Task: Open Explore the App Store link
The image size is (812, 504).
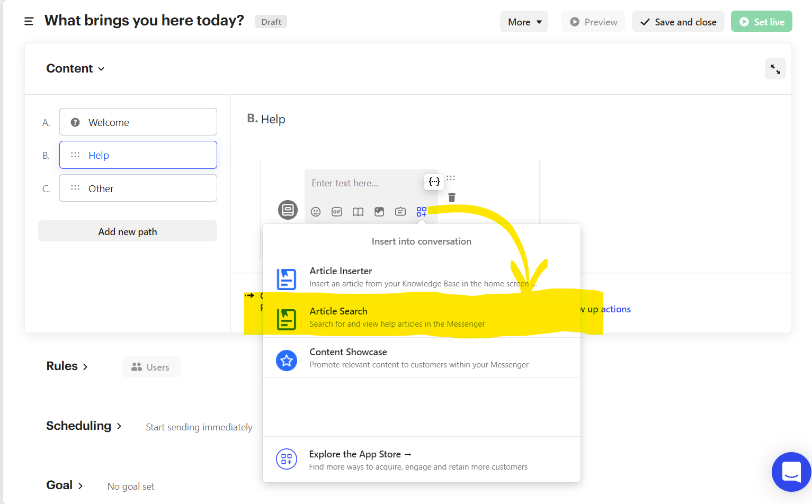Action: point(422,460)
